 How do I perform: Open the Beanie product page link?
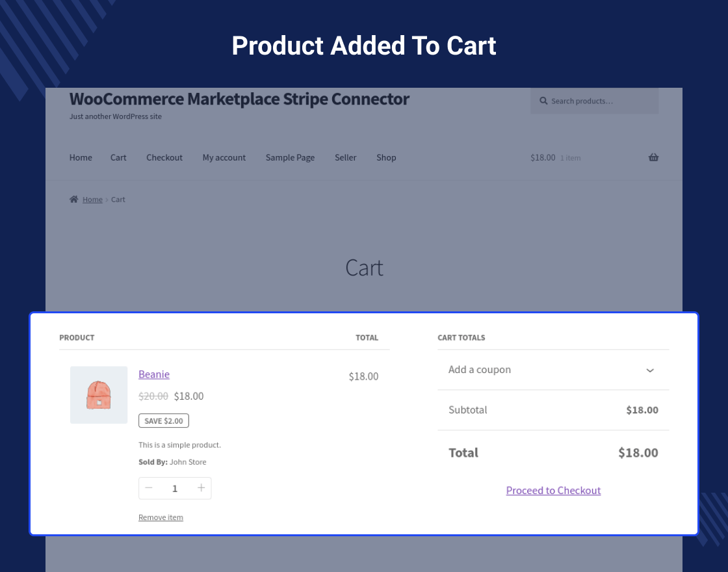(153, 374)
